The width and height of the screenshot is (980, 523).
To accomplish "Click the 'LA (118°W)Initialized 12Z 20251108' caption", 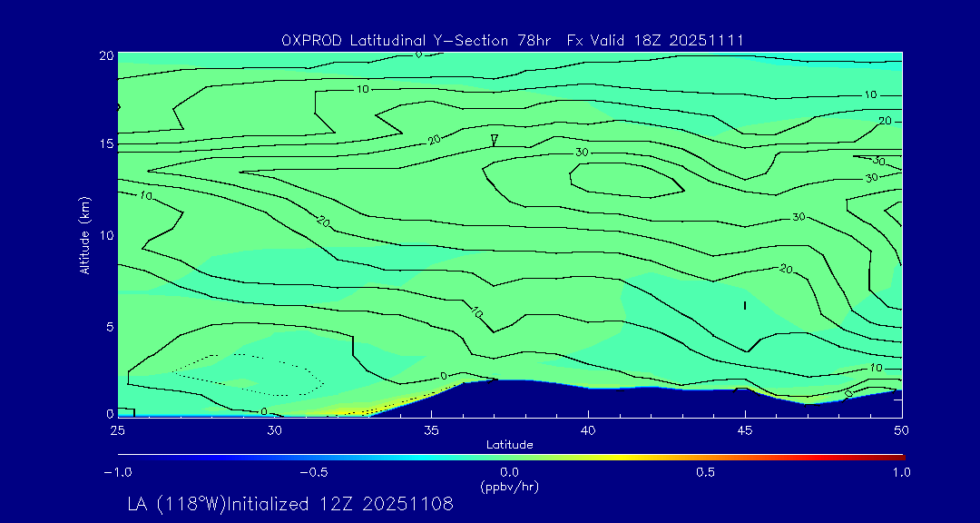I will click(x=290, y=505).
